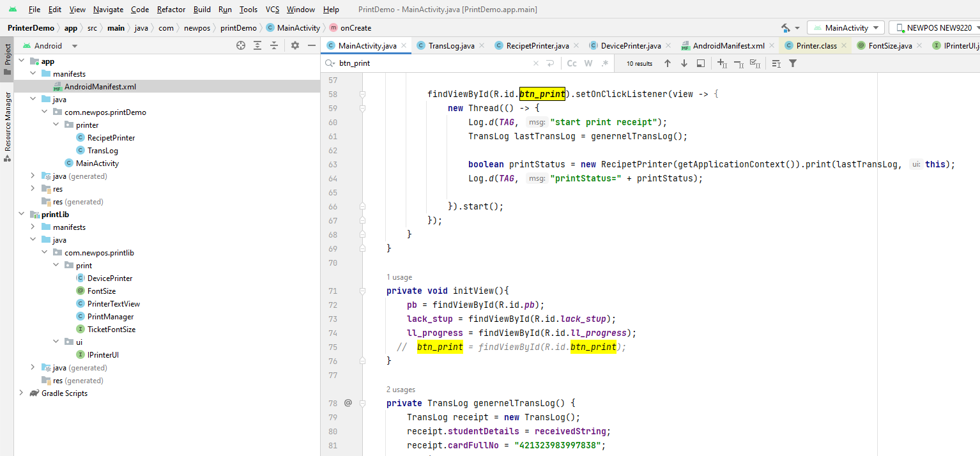Image resolution: width=980 pixels, height=456 pixels.
Task: Open Resource Manager side tab
Action: click(x=7, y=126)
